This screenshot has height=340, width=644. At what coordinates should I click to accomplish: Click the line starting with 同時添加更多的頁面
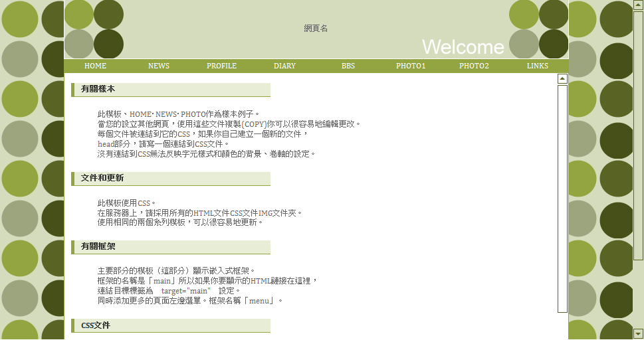click(x=190, y=301)
